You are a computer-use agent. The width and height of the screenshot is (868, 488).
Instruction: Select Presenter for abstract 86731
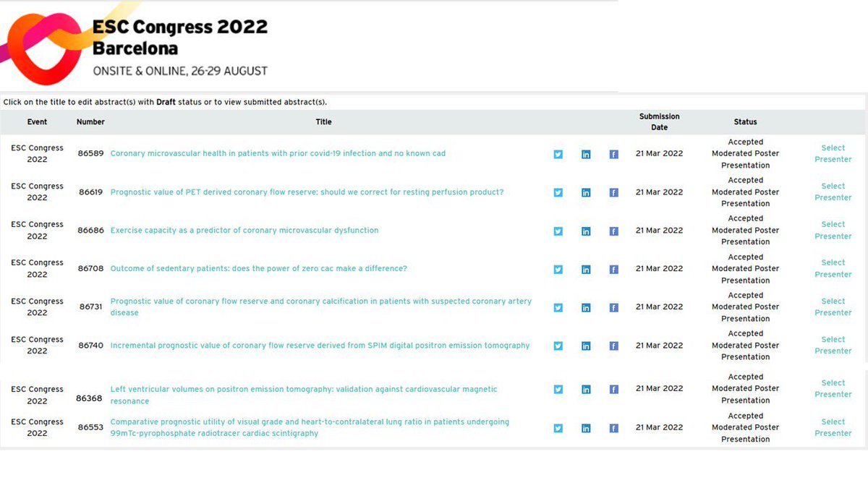pos(833,307)
